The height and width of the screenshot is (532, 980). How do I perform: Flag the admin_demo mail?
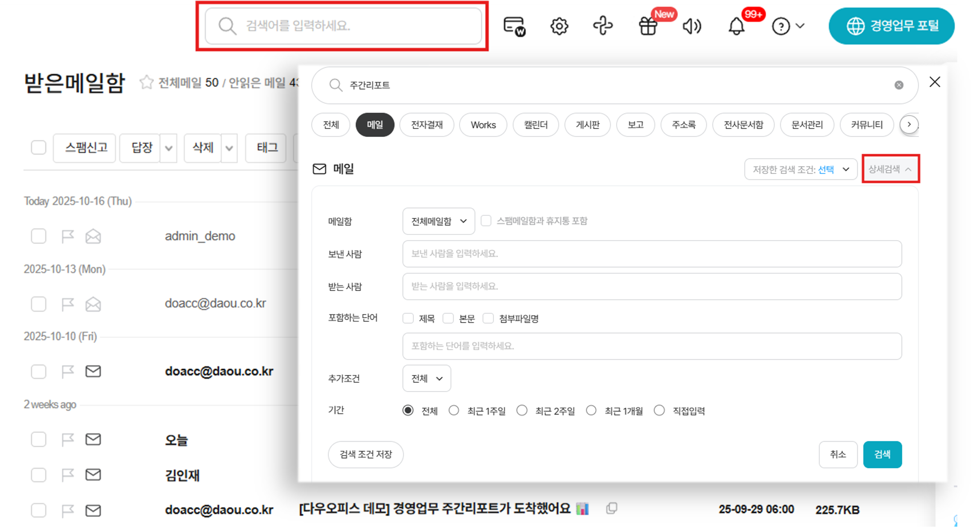point(68,236)
